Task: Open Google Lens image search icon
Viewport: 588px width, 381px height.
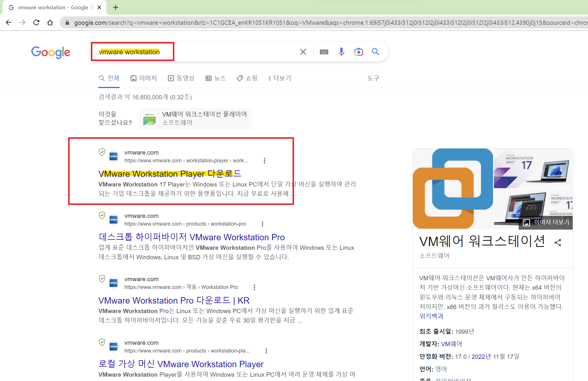Action: click(x=358, y=52)
